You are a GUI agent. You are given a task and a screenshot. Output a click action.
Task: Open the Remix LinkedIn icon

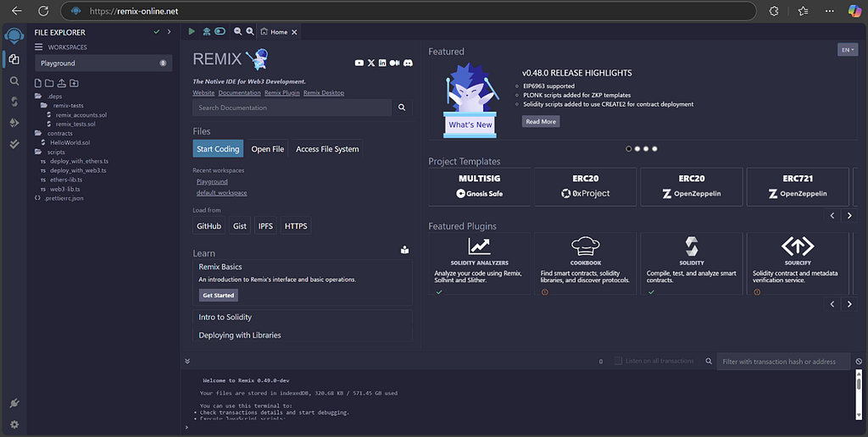click(x=382, y=63)
